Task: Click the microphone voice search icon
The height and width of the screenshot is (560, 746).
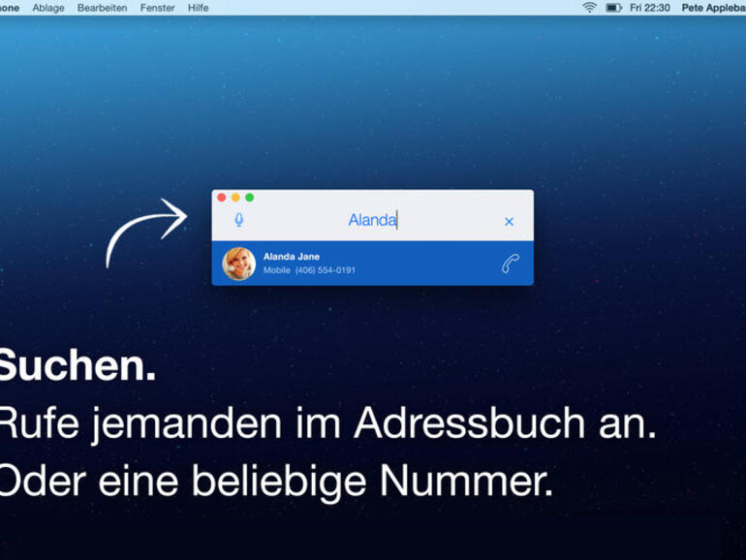Action: pos(239,220)
